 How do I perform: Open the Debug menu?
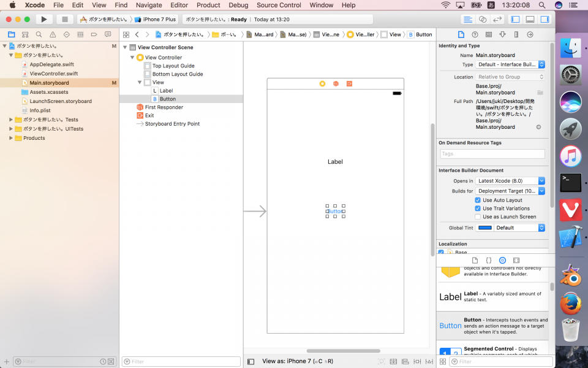coord(238,5)
